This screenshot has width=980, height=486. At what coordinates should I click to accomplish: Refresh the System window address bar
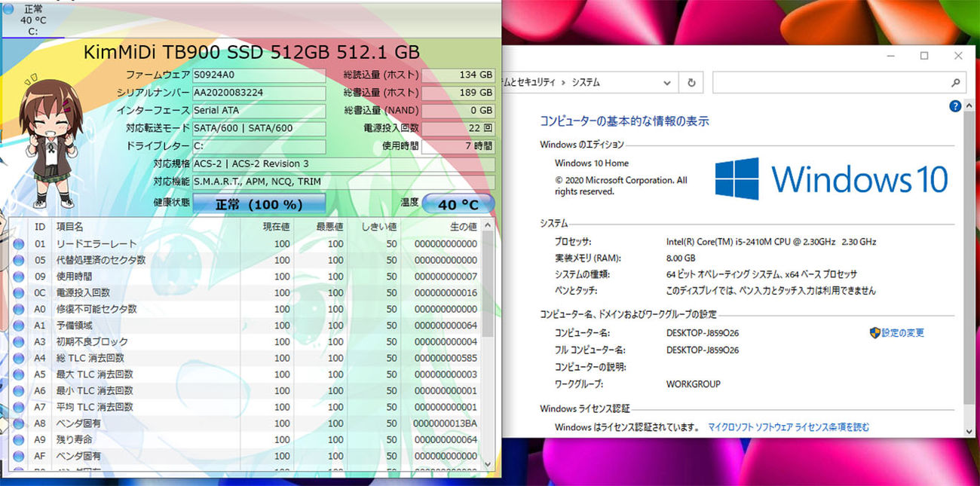point(691,82)
